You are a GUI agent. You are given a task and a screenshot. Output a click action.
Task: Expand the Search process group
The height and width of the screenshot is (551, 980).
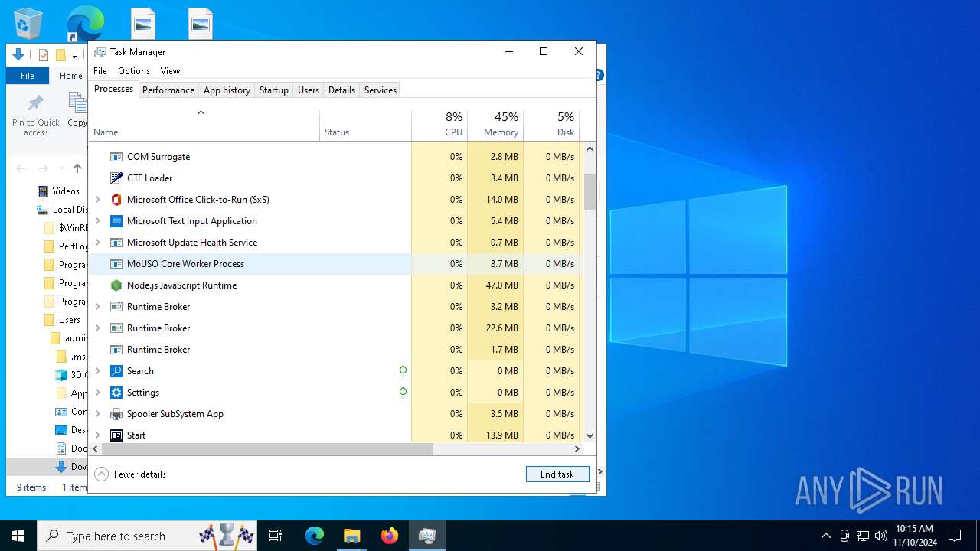pos(97,371)
